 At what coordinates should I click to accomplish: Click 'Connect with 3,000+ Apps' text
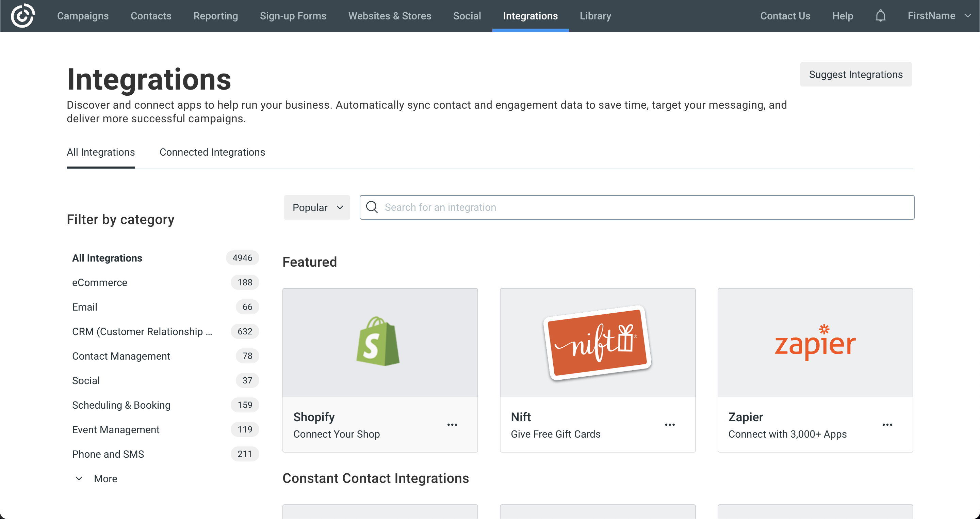(787, 434)
